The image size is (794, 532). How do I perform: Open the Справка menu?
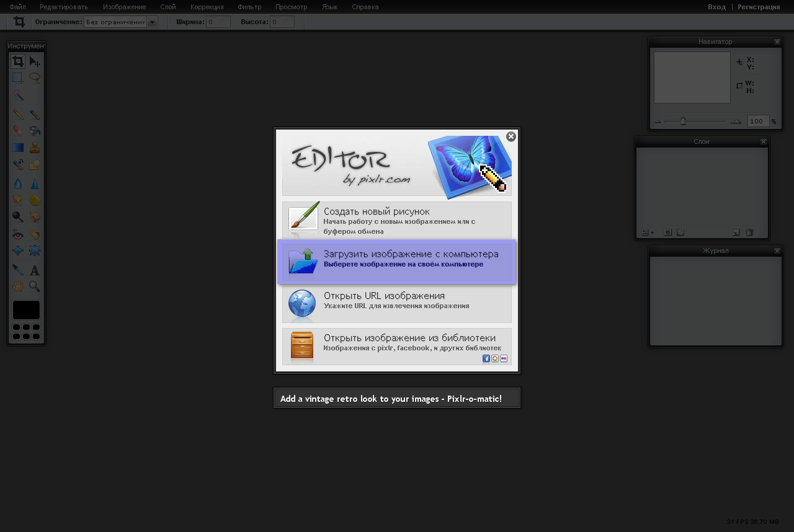pyautogui.click(x=365, y=7)
